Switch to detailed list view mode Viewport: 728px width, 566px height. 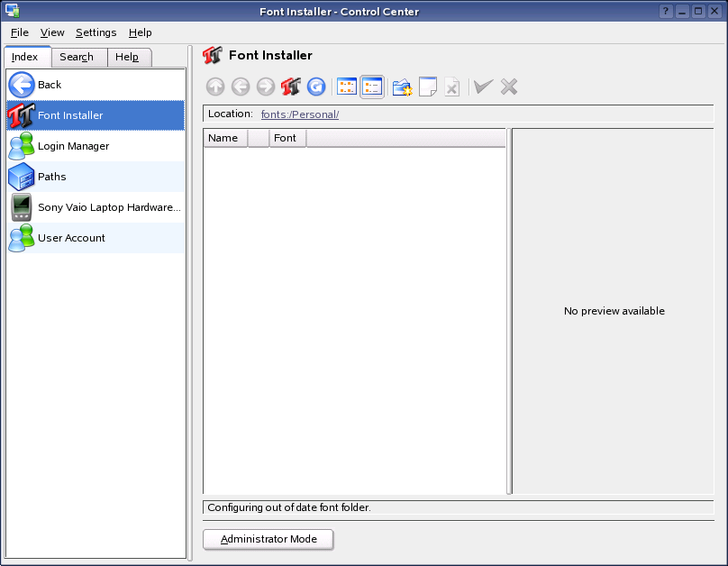(x=372, y=87)
